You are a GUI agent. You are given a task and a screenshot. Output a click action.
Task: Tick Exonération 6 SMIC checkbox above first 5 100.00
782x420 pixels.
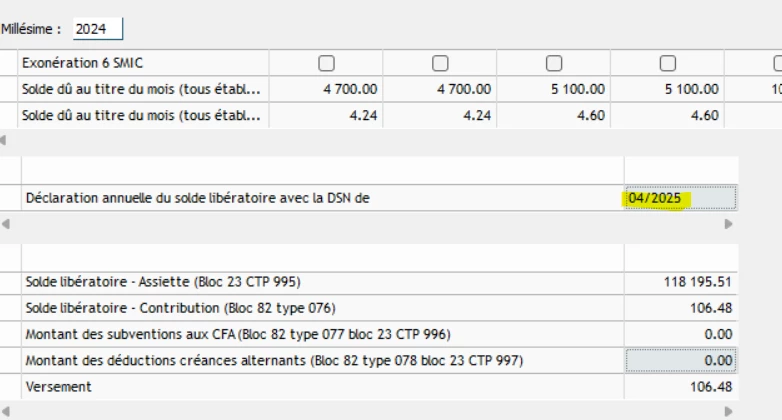point(554,63)
